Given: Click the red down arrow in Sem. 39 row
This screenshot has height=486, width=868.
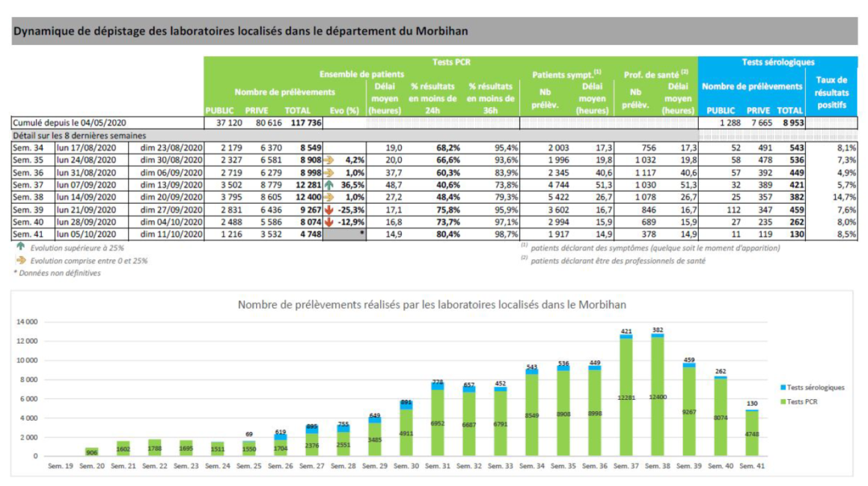Looking at the screenshot, I should (x=328, y=210).
